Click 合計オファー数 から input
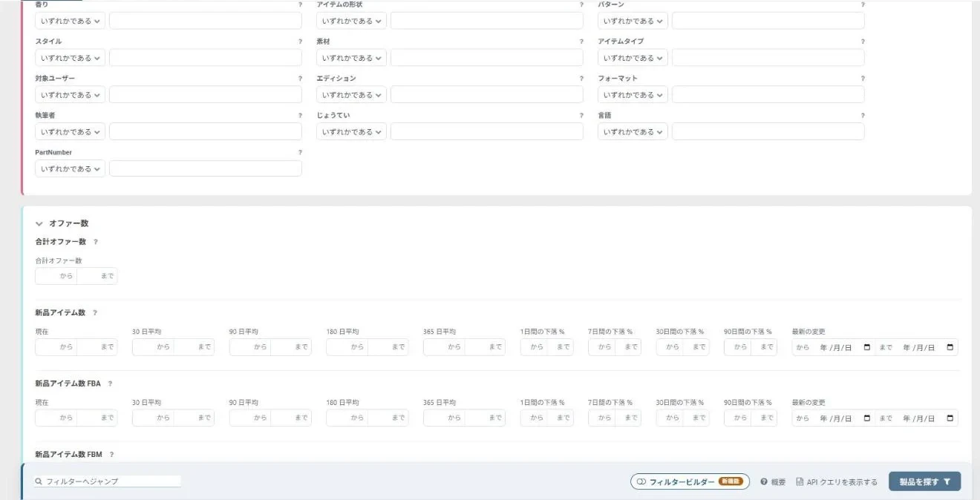This screenshot has width=980, height=500. [56, 276]
